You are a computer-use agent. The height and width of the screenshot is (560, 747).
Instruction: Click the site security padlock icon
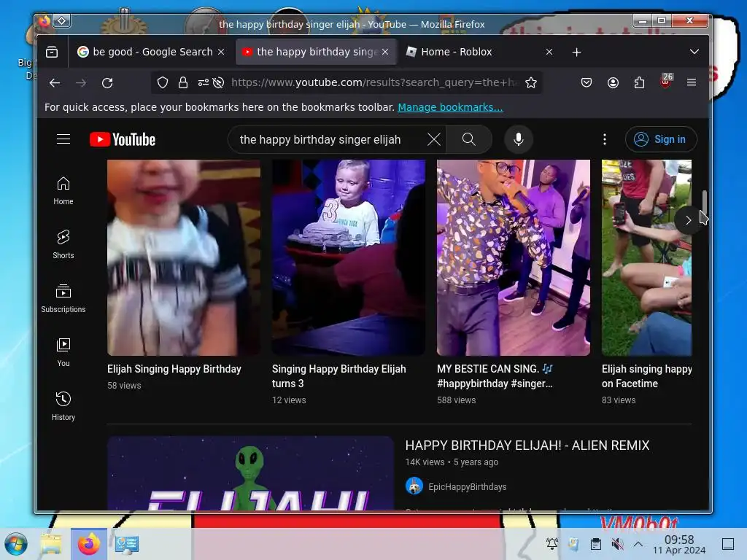pyautogui.click(x=183, y=83)
